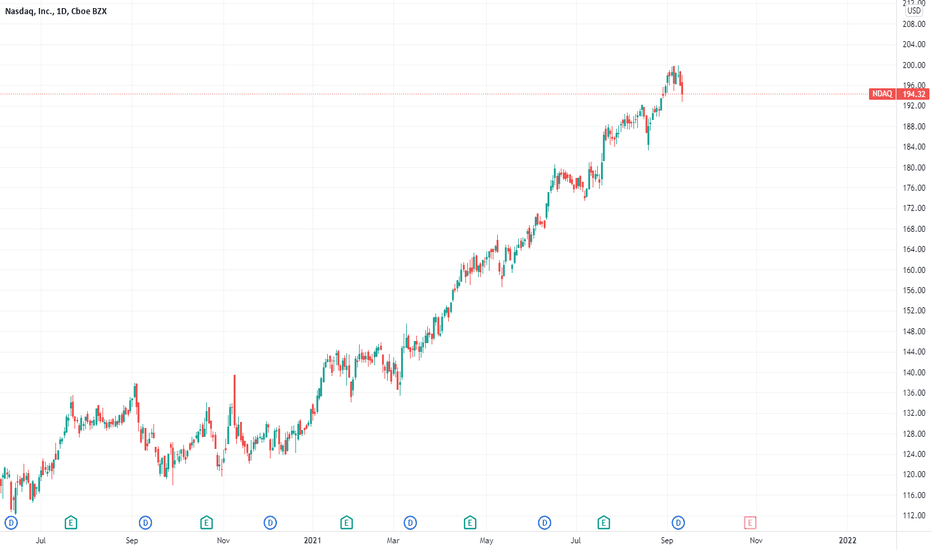The image size is (932, 550).
Task: Click the 2022 label on time axis
Action: 847,540
